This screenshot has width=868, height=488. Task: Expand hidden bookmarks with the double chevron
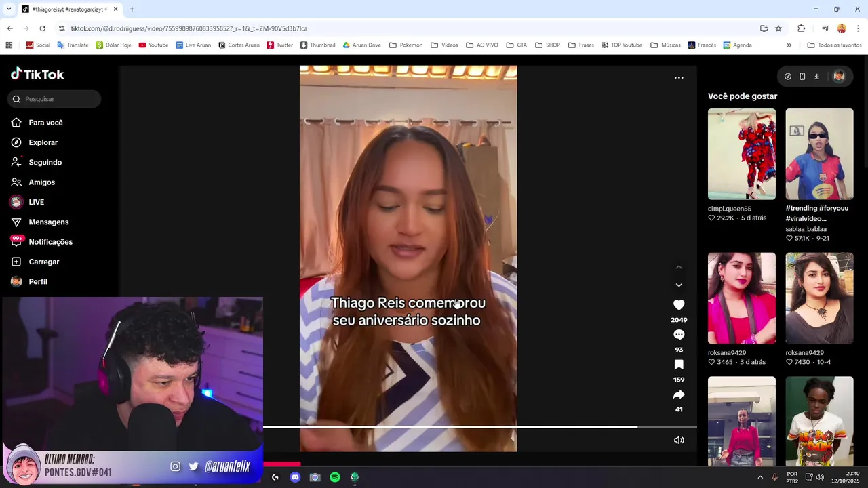click(x=789, y=45)
